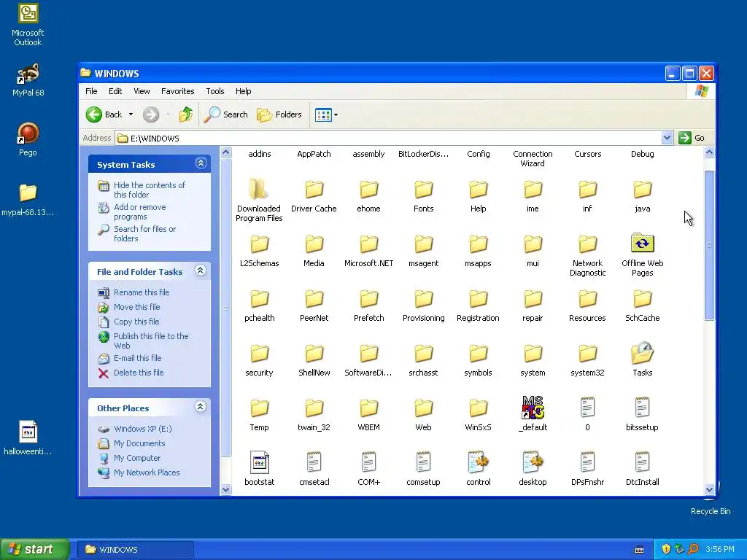Viewport: 747px width, 560px height.
Task: Select the java folder
Action: coord(642,196)
